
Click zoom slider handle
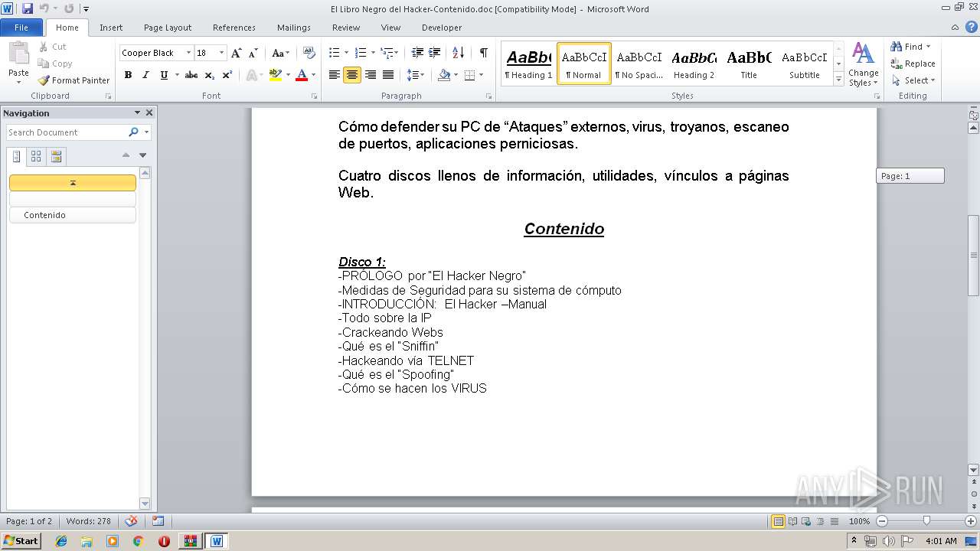tap(926, 521)
